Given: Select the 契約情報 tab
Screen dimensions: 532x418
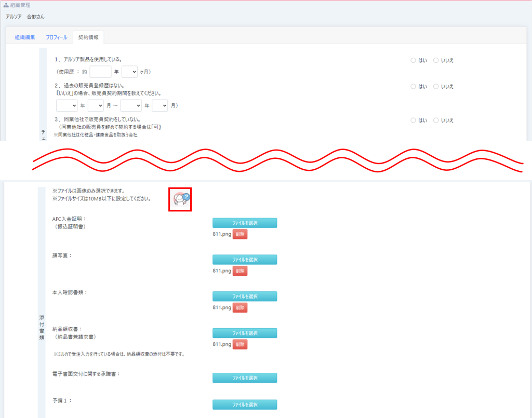Looking at the screenshot, I should click(88, 37).
